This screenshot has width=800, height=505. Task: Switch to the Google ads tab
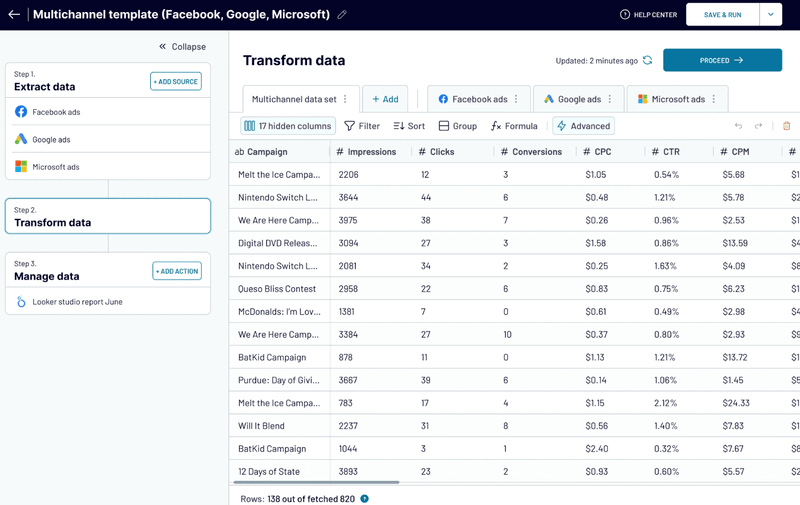(572, 100)
